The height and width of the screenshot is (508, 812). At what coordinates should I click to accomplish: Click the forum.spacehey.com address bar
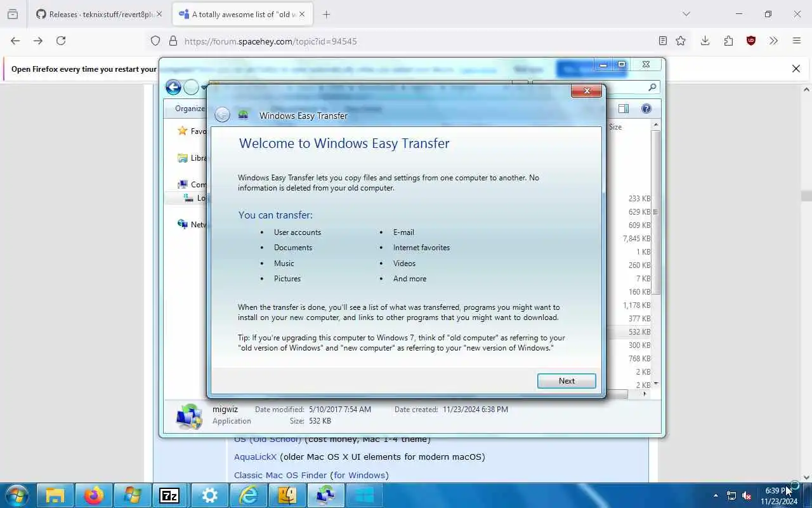tap(406, 41)
